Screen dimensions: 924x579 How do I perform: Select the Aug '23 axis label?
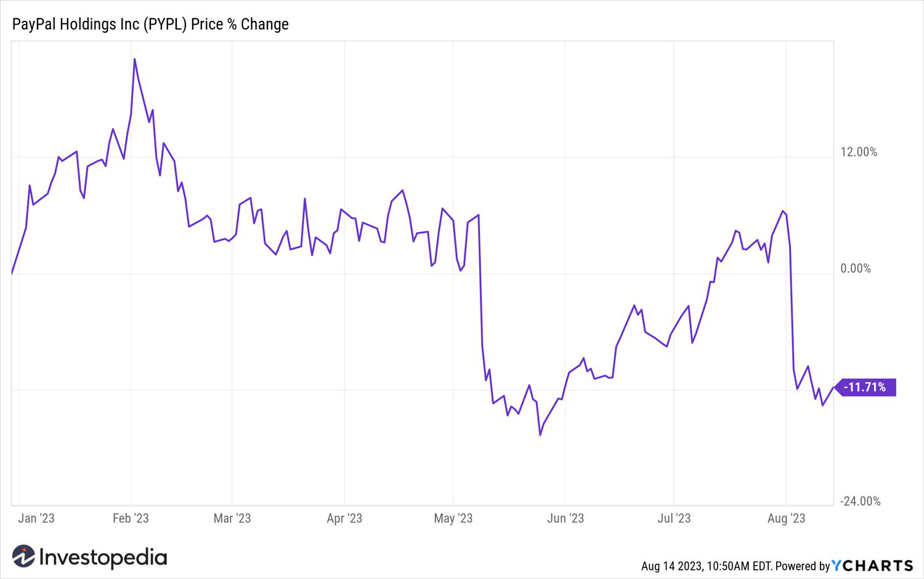[x=786, y=518]
